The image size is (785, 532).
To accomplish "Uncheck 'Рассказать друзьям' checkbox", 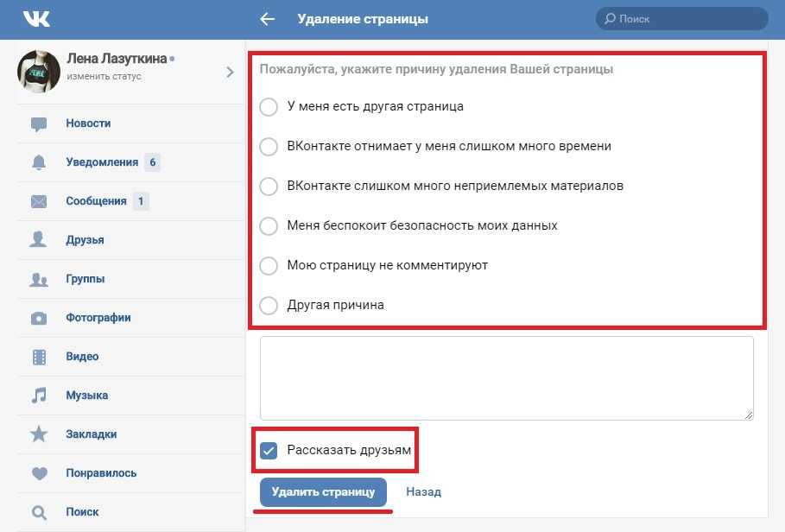I will [x=269, y=451].
